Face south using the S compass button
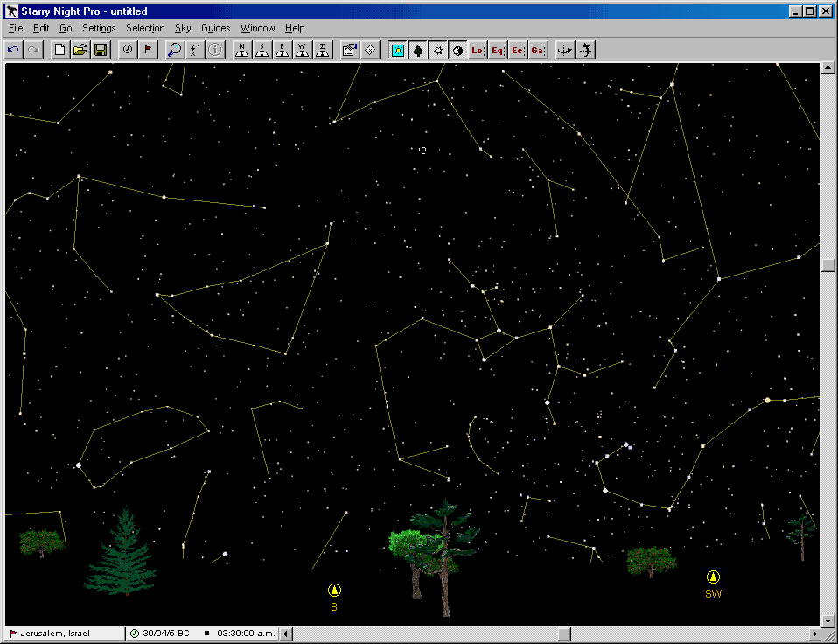Viewport: 838px width, 644px height. point(262,50)
